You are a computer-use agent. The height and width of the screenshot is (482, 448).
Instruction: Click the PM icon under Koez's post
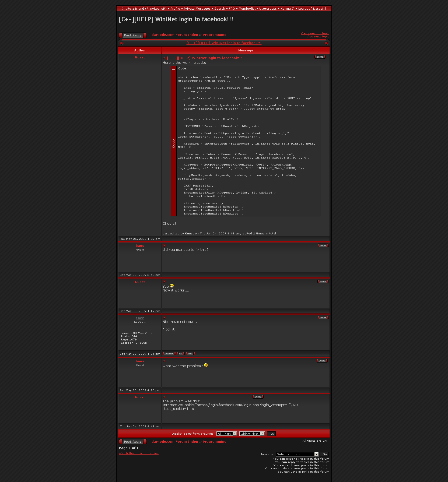click(x=181, y=354)
